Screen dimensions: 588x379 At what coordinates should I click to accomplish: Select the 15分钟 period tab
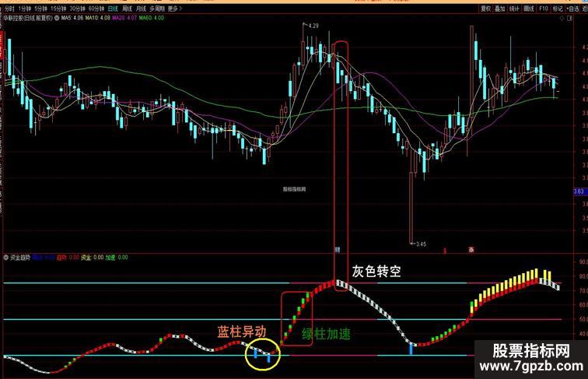(58, 9)
